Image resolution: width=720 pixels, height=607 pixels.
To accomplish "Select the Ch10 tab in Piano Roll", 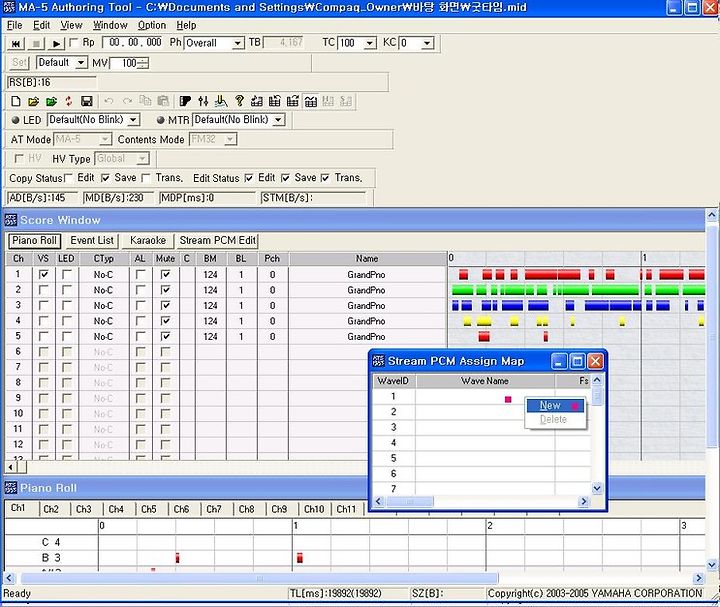I will pos(314,509).
